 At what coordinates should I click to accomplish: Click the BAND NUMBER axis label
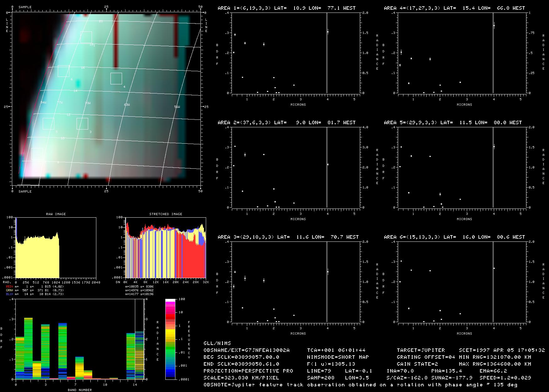(x=80, y=390)
